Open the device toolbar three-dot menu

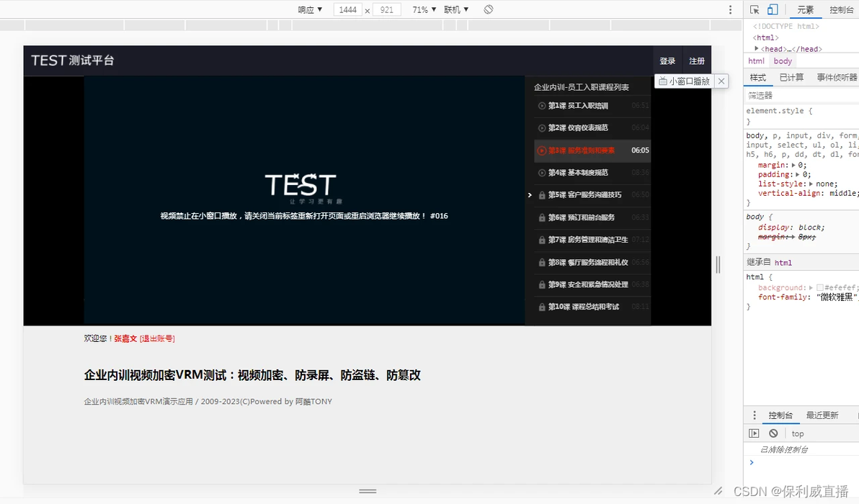730,9
